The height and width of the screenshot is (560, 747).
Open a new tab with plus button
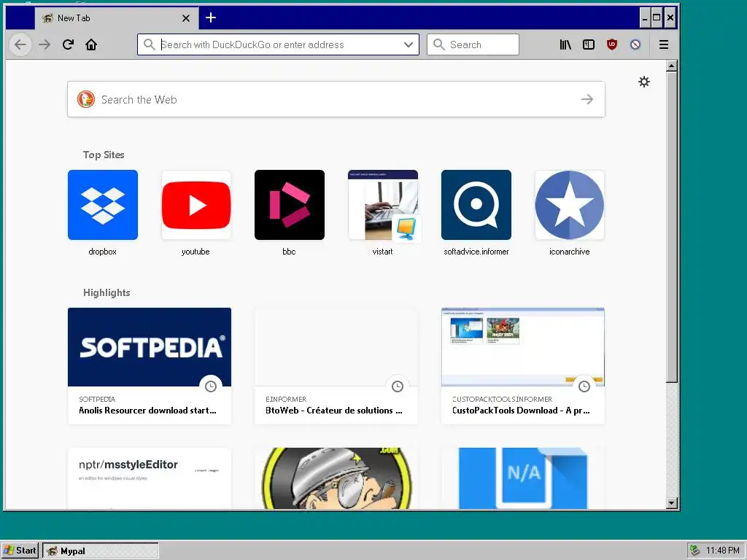tap(211, 18)
